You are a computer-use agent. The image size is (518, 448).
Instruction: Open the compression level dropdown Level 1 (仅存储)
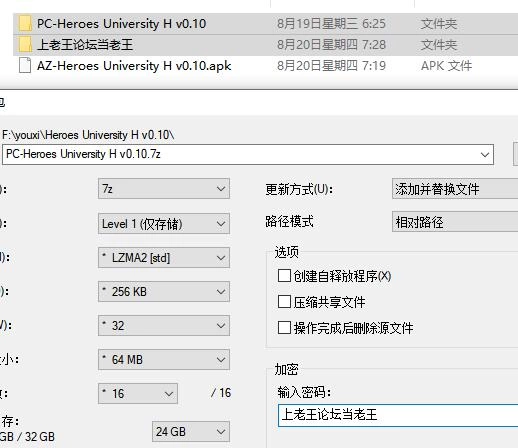point(164,224)
